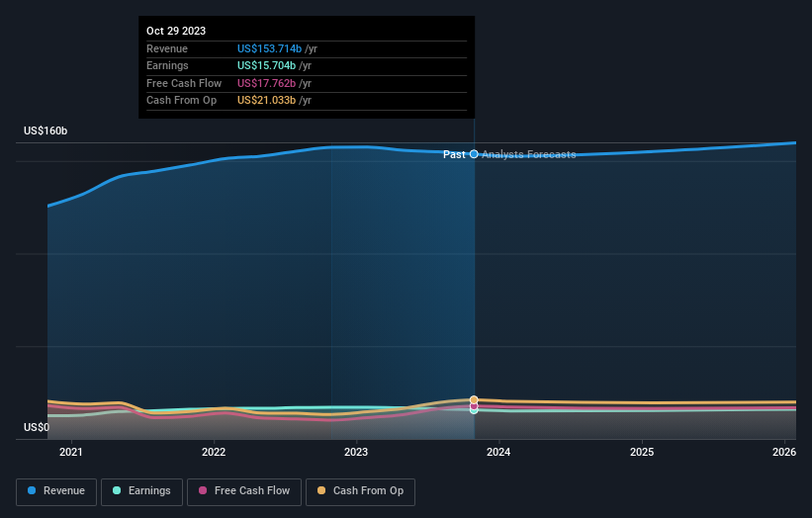Click the US$21.033b cash from op value
The width and height of the screenshot is (812, 518).
point(267,101)
